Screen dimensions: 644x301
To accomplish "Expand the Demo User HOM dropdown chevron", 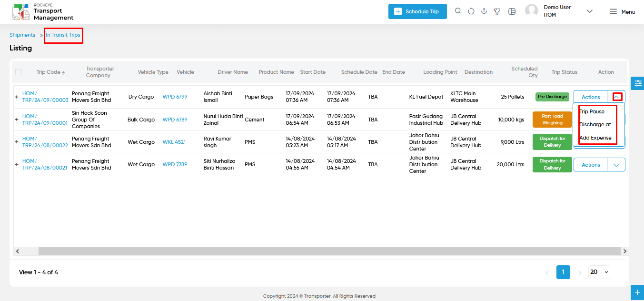I will 590,11.
